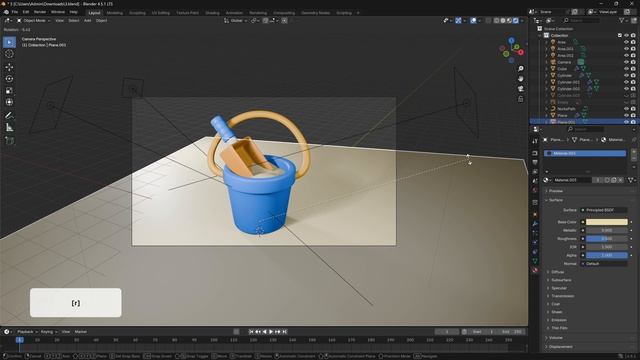Open the Add menu in viewport header
This screenshot has height=360, width=640.
click(87, 20)
